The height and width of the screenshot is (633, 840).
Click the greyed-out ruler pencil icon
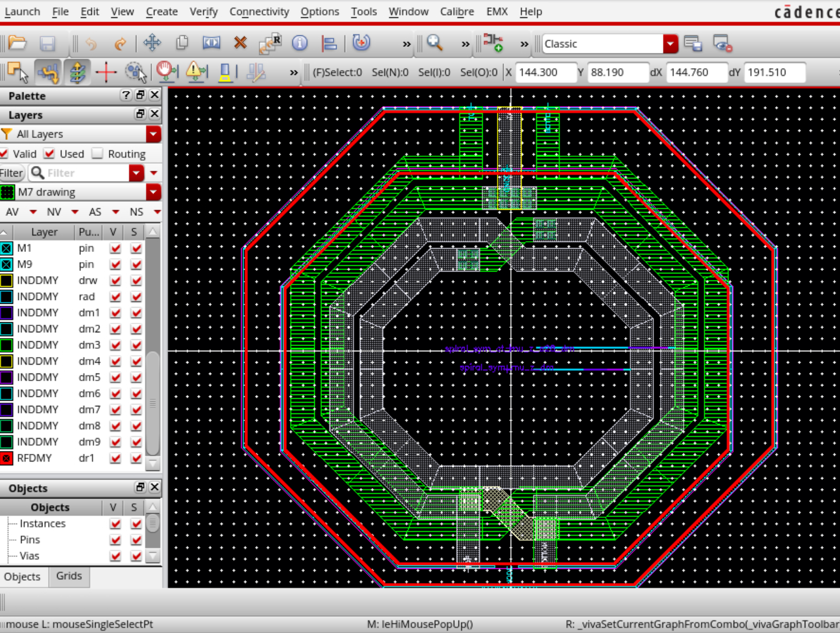256,72
